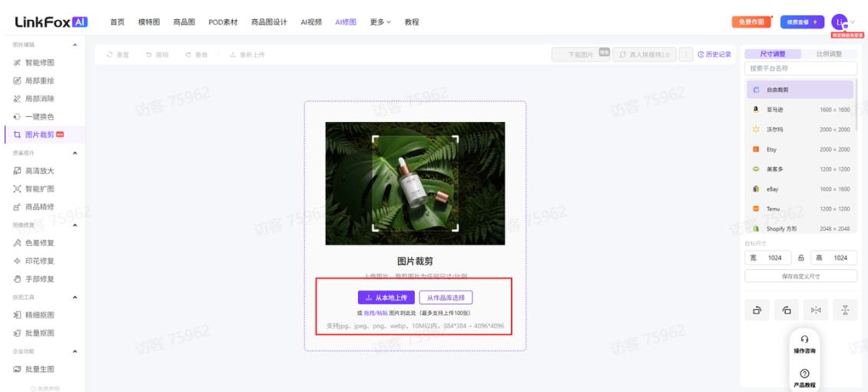
Task: Select Temu 1200 × 1200 preset
Action: coord(800,209)
